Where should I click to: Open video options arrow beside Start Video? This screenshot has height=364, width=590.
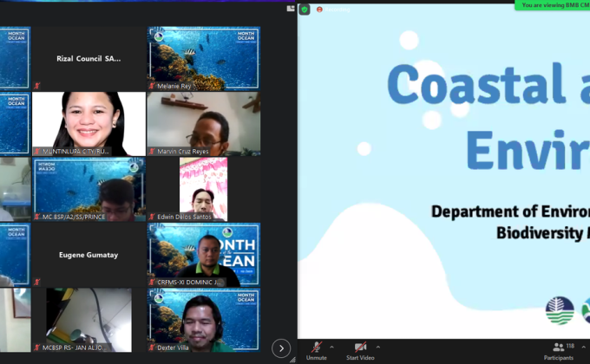(378, 347)
